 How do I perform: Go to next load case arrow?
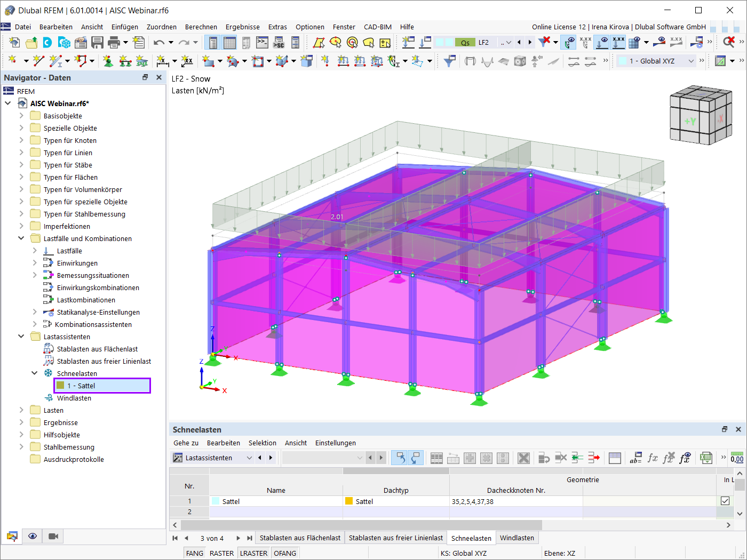pos(530,43)
